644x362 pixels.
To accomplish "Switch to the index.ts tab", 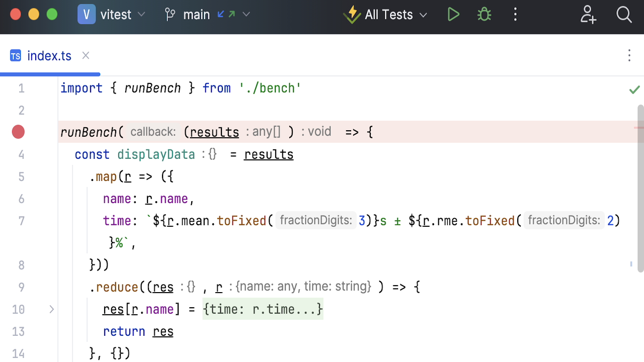I will (x=49, y=55).
